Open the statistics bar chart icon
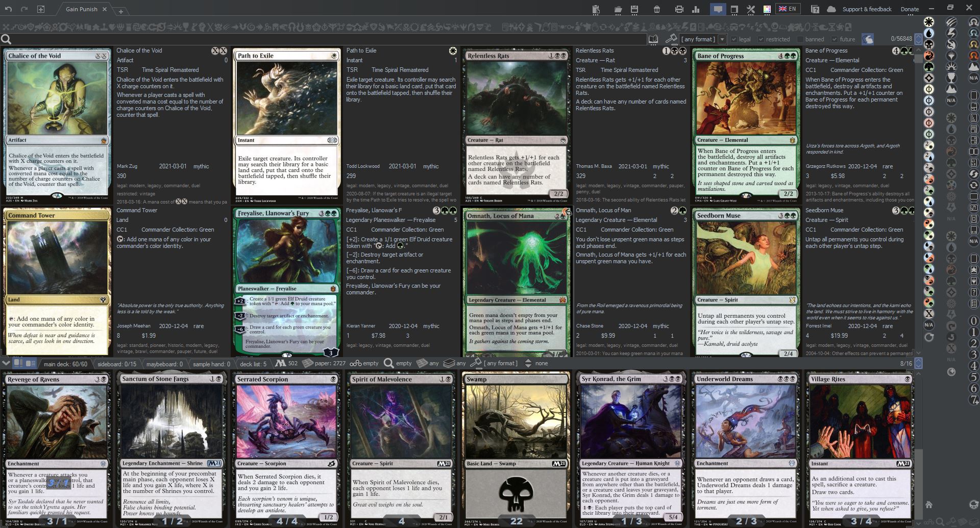The image size is (980, 528). [696, 9]
